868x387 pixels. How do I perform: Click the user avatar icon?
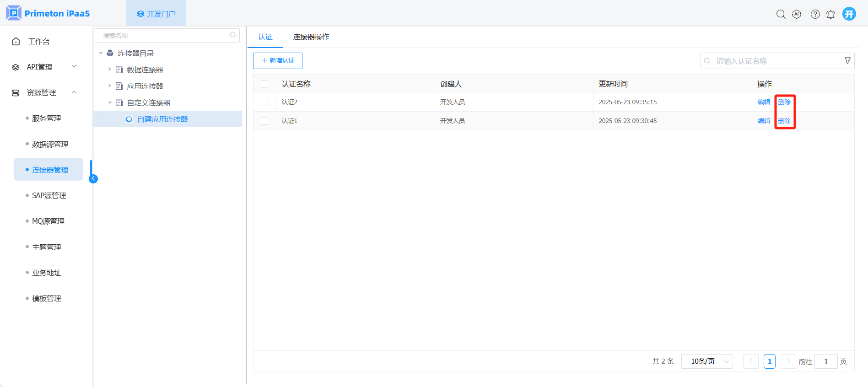pyautogui.click(x=849, y=14)
